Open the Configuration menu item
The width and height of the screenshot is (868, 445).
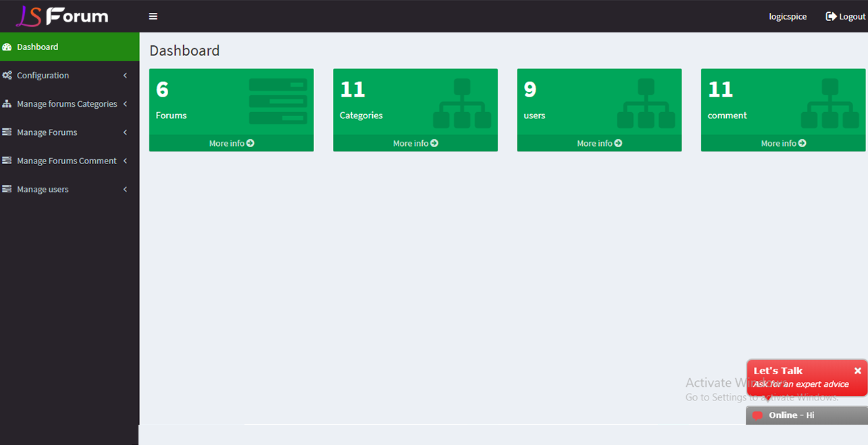click(x=70, y=75)
